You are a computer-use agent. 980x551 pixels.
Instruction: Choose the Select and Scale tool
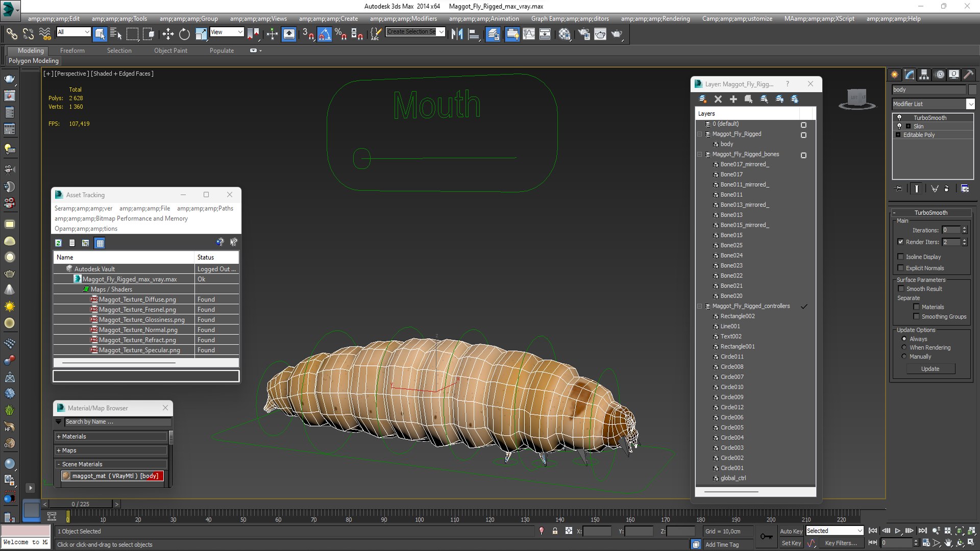[201, 34]
